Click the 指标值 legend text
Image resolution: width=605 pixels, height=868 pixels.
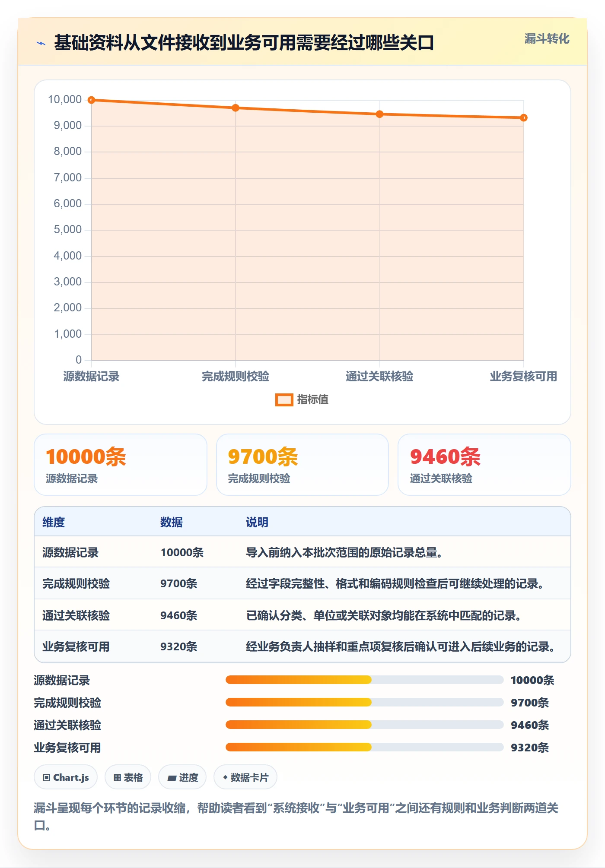(312, 400)
